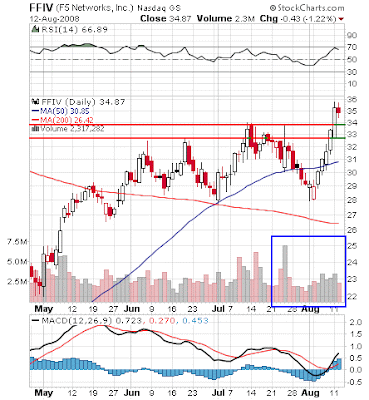The height and width of the screenshot is (400, 369).
Task: Select the FFIV ticker title at top
Action: (x=41, y=8)
